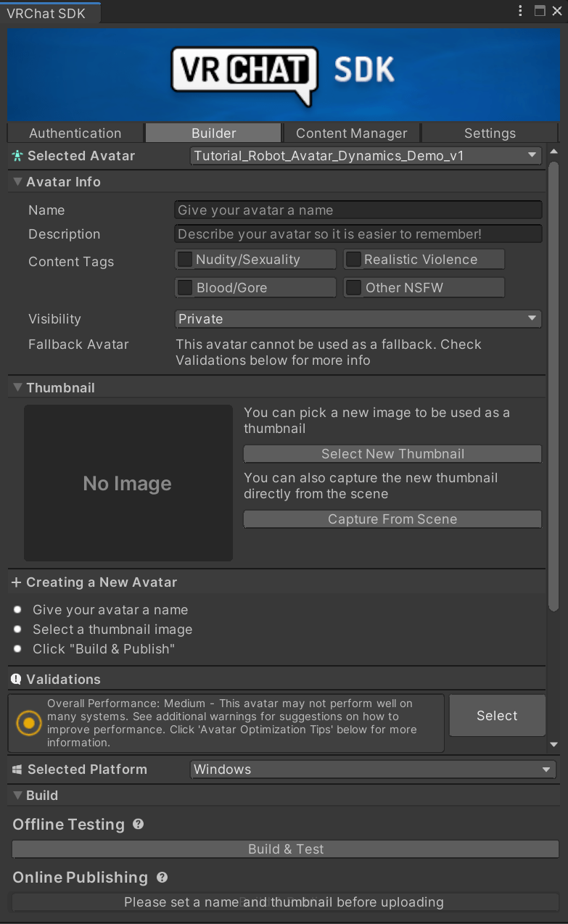Viewport: 568px width, 924px height.
Task: Click the 'Select a thumbnail image' bullet
Action: (x=17, y=630)
